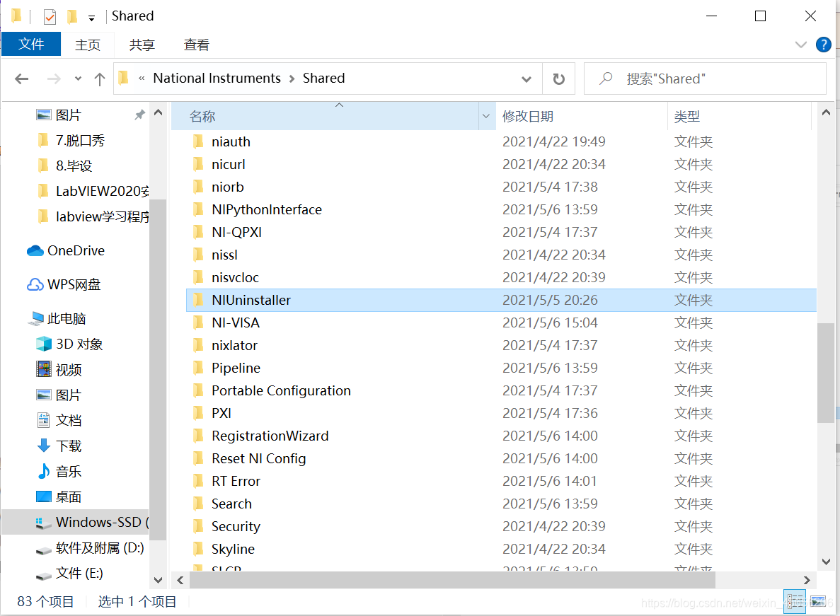The height and width of the screenshot is (616, 840).
Task: Open the Help question mark icon
Action: click(824, 45)
